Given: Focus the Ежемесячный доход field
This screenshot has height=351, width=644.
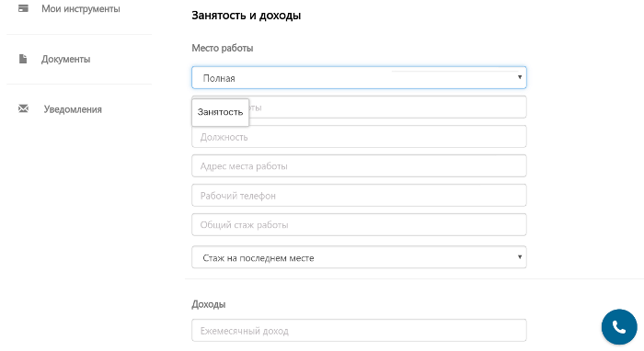Looking at the screenshot, I should [359, 331].
